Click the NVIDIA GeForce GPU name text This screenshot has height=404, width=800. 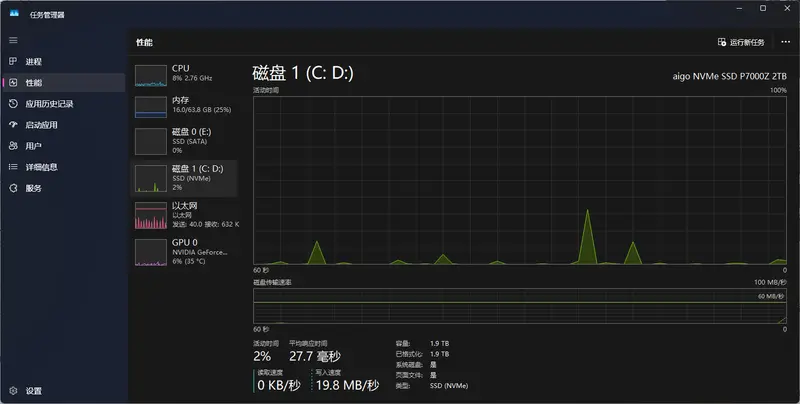point(199,252)
